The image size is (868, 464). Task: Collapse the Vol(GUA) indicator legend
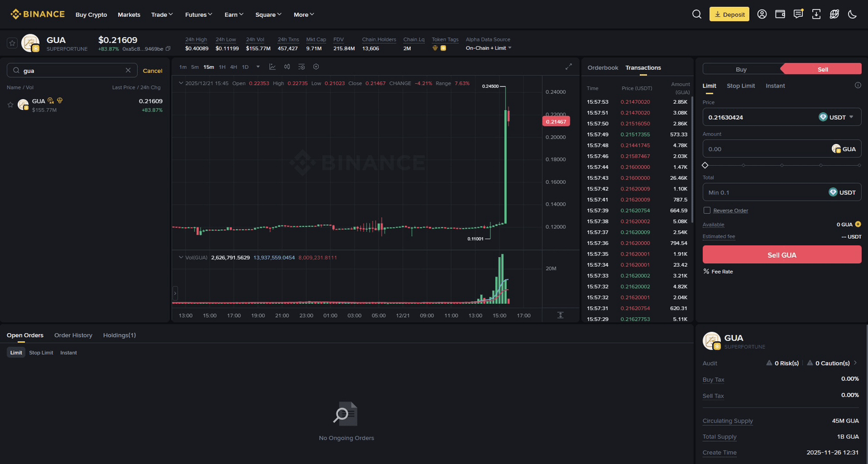click(180, 257)
